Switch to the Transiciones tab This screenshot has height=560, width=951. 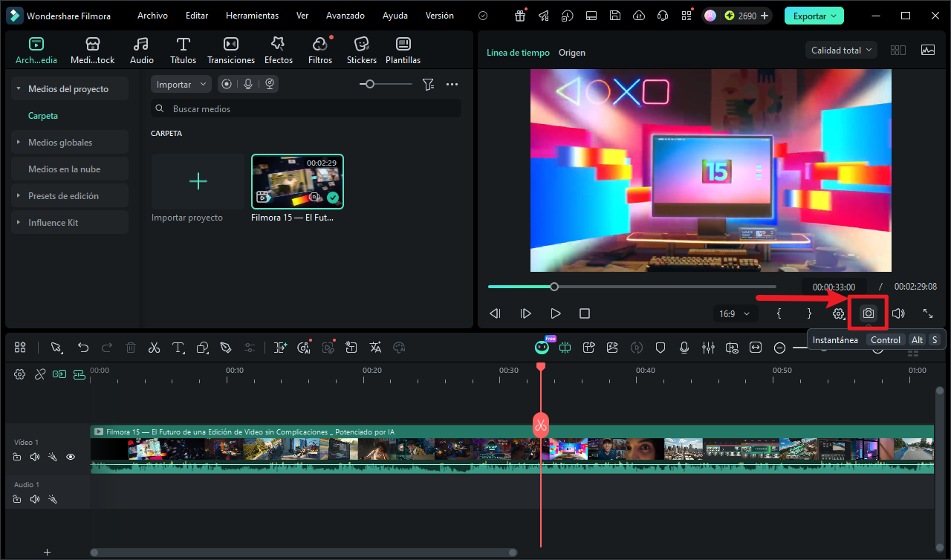click(x=231, y=51)
